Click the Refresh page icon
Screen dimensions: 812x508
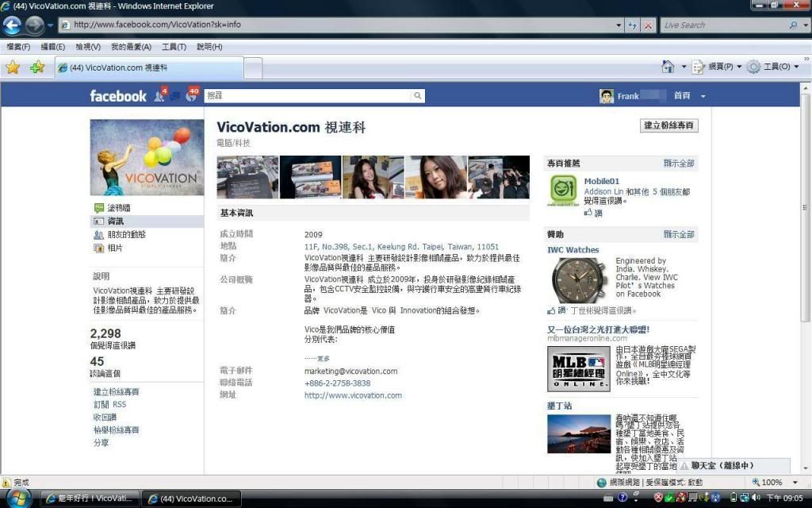point(632,25)
